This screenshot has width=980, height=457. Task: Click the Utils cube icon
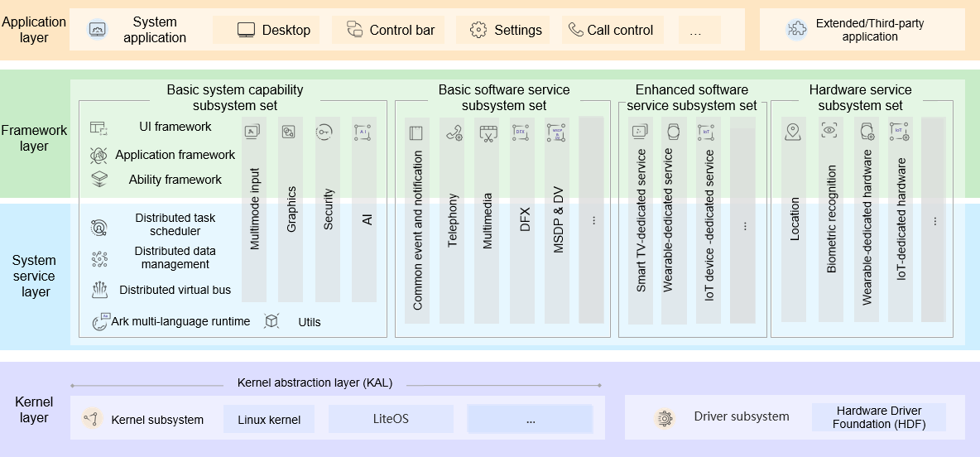pos(271,321)
